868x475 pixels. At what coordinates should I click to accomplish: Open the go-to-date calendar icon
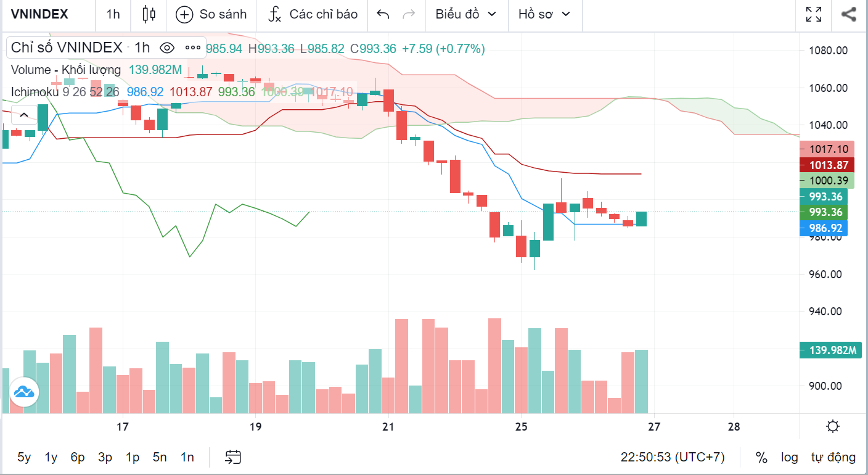233,457
